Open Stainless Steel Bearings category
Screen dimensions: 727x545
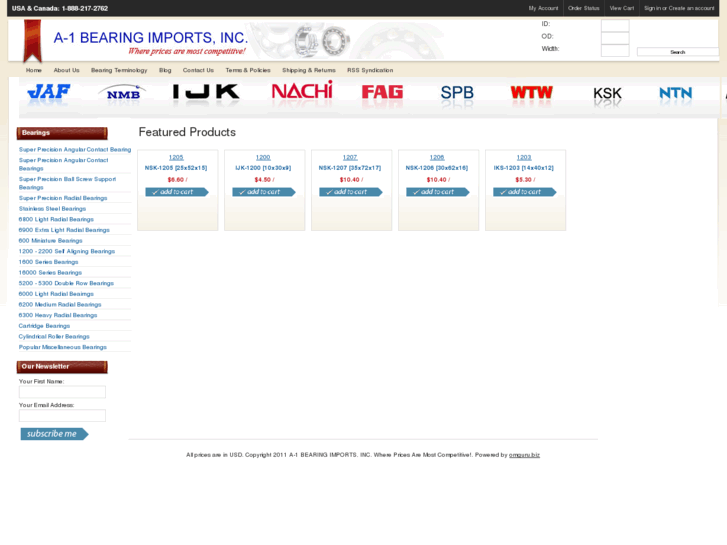click(52, 209)
